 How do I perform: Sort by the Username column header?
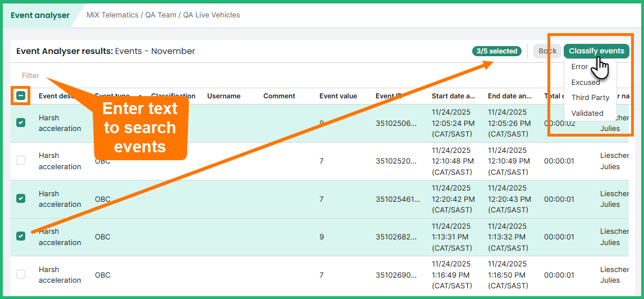(x=223, y=96)
